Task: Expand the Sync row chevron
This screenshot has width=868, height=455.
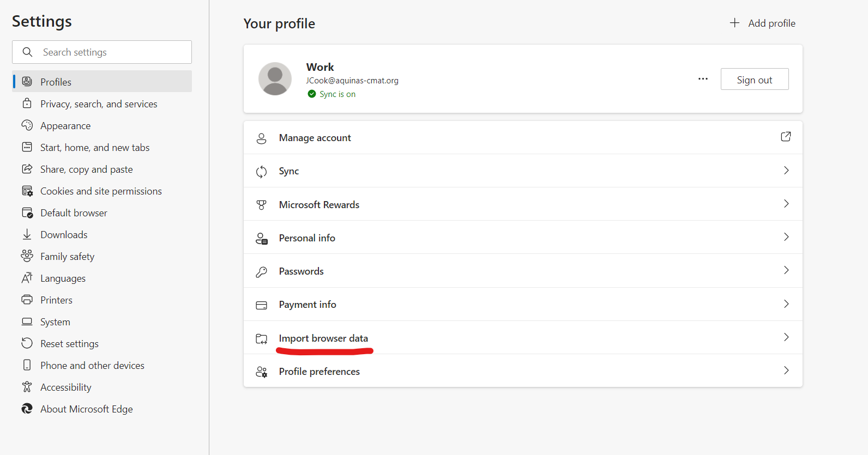Action: pos(786,171)
